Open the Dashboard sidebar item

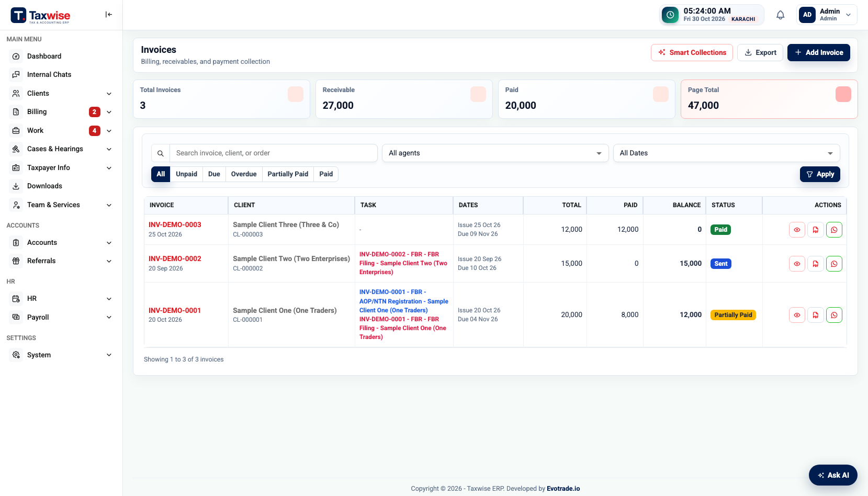[x=61, y=56]
